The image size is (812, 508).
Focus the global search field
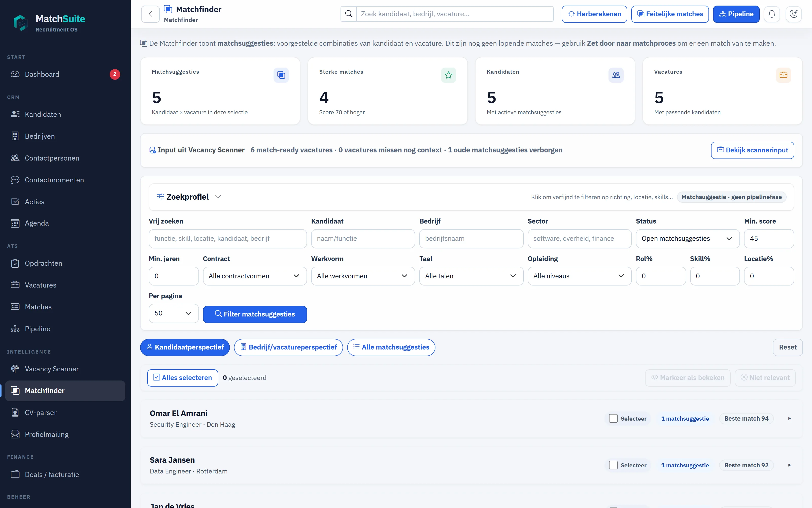tap(455, 14)
